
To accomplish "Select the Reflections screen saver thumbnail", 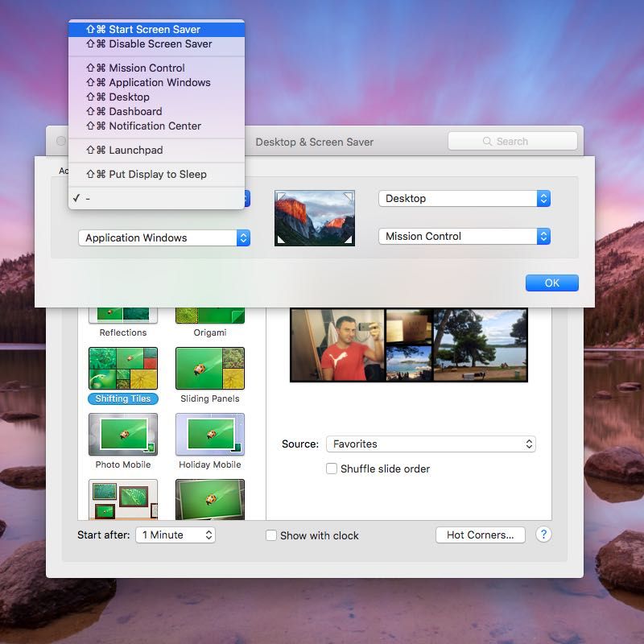I will (x=123, y=315).
